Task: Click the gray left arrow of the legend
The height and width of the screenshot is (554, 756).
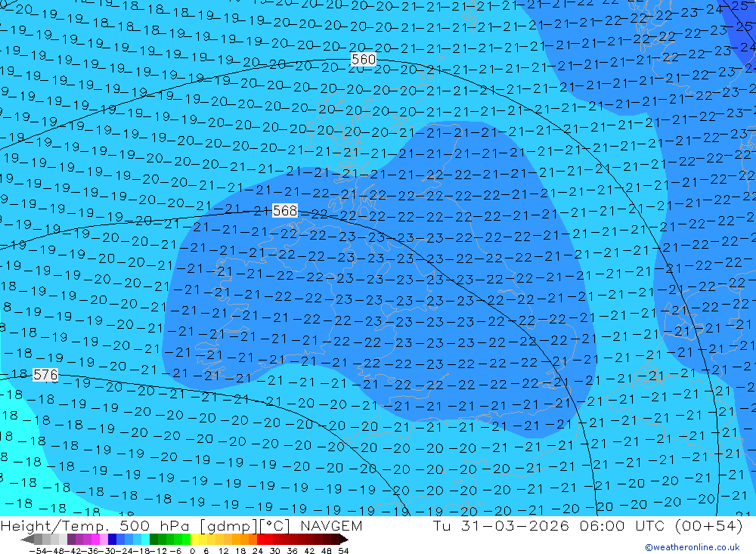Action: [27, 540]
